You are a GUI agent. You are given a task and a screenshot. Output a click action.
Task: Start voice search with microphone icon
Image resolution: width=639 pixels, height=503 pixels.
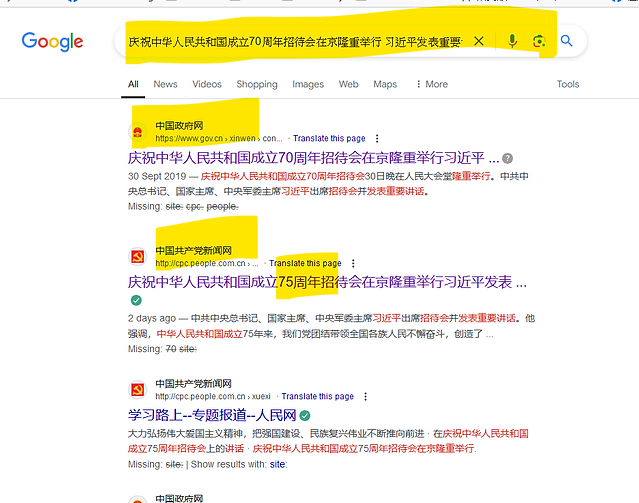pos(512,41)
